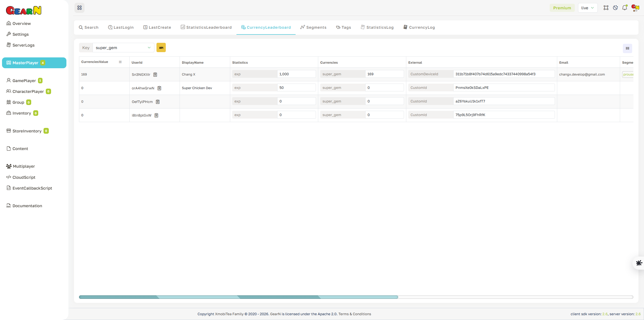
Task: Copy UserId i8ln8plGxW using its clipboard icon
Action: pyautogui.click(x=156, y=115)
